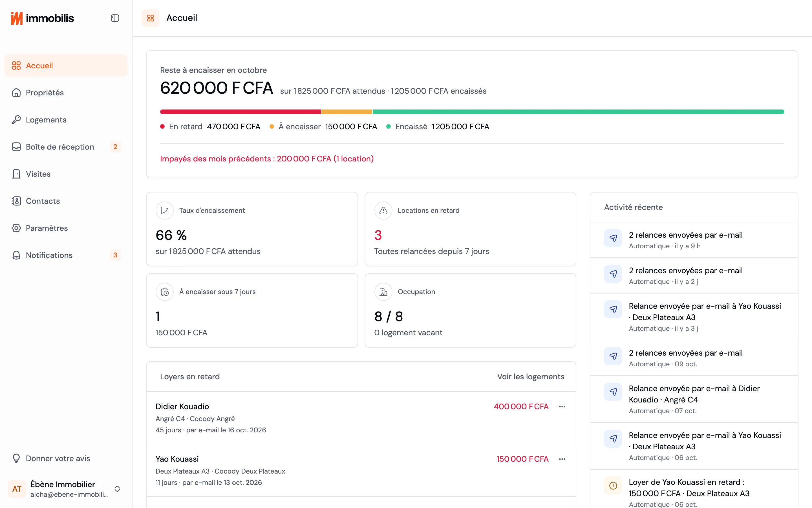Click the Taux d'encaissement chart icon

click(164, 210)
